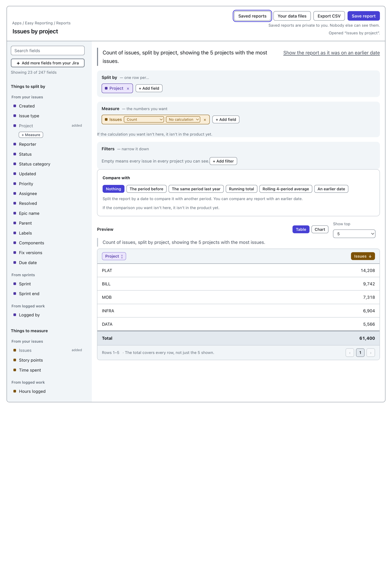The width and height of the screenshot is (392, 588).
Task: Click the PLAT project cell
Action: point(107,270)
